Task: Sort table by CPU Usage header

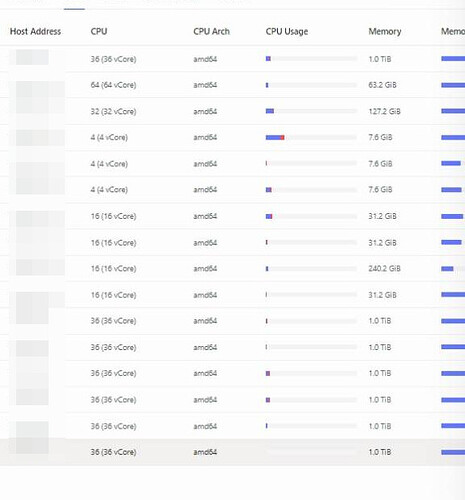Action: click(x=287, y=31)
